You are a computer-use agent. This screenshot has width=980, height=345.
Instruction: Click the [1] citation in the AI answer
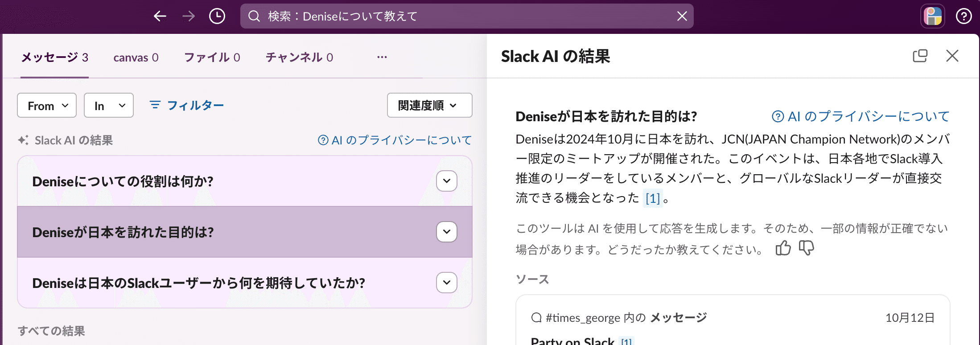pos(653,198)
